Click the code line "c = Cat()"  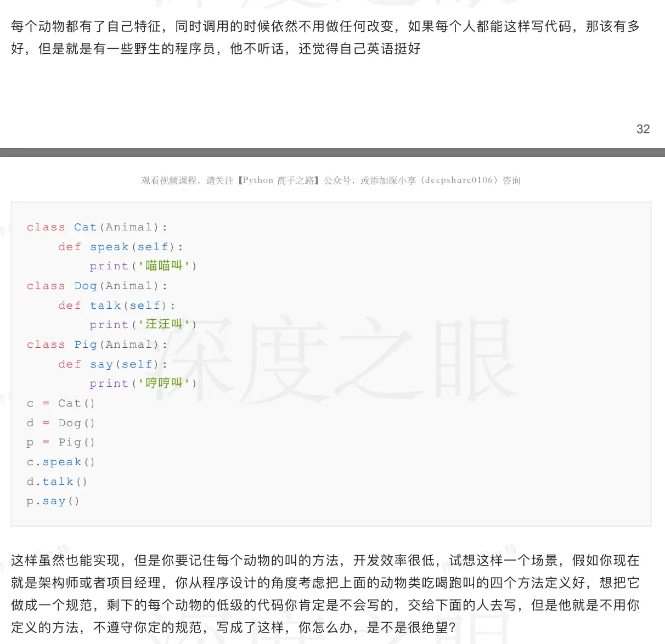[x=61, y=403]
